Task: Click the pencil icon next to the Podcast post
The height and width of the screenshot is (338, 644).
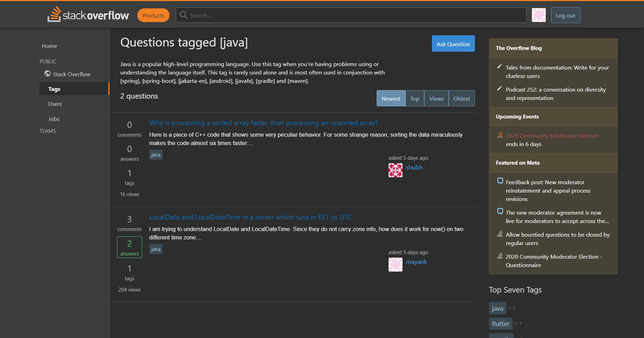Action: click(500, 88)
